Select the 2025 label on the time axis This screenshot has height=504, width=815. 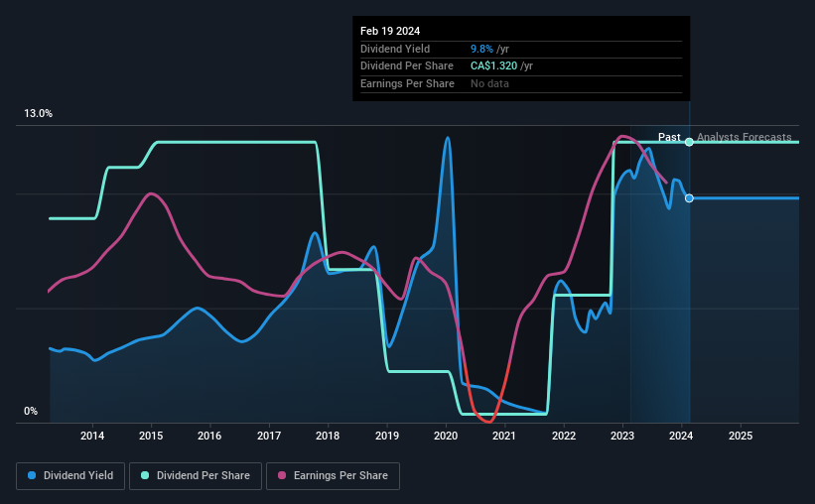(741, 436)
